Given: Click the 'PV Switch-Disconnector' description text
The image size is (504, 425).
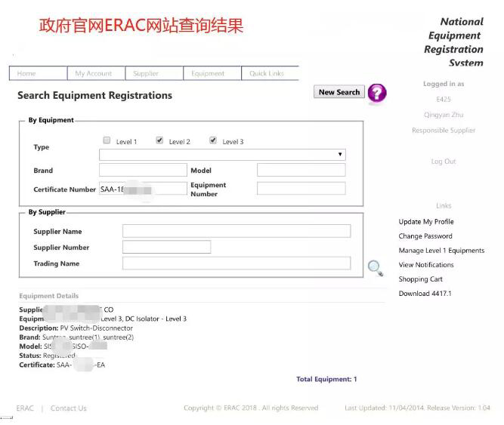Looking at the screenshot, I should pos(97,328).
